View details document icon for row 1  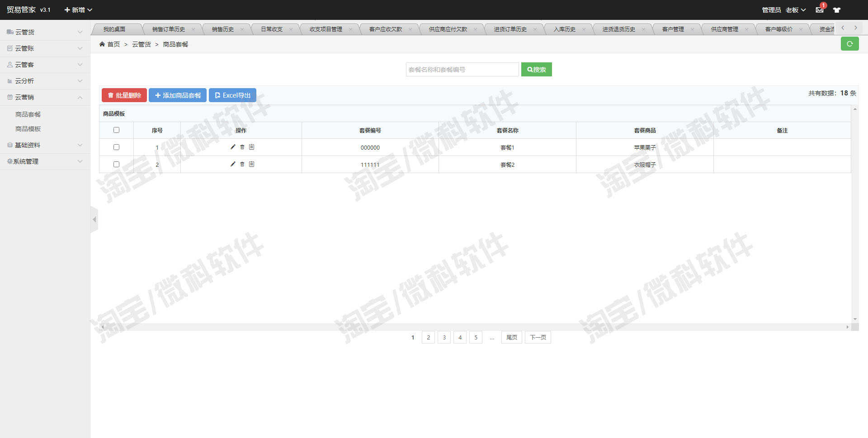(x=252, y=147)
